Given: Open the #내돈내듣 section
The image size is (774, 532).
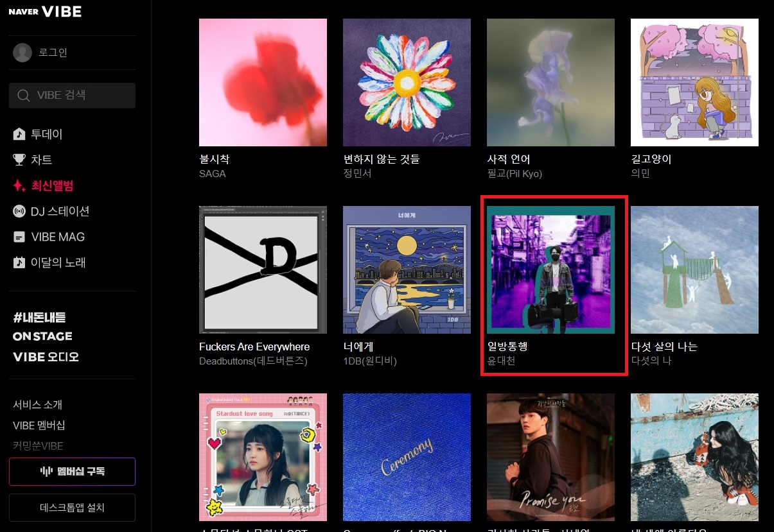Looking at the screenshot, I should (40, 317).
